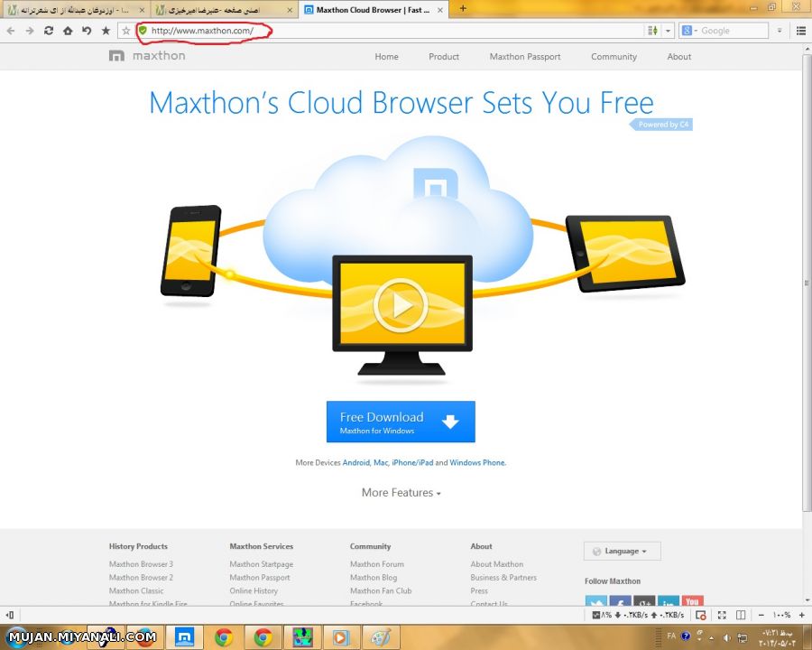Click the Free Download button
Viewport: 812px width, 650px height.
click(401, 422)
